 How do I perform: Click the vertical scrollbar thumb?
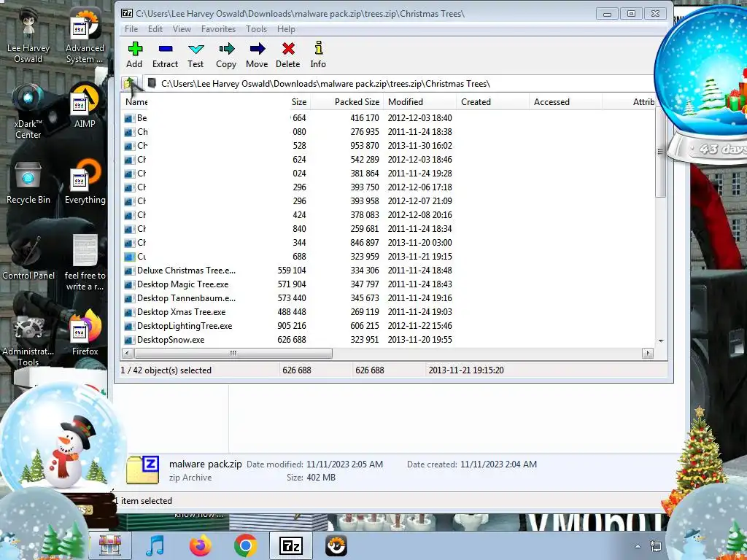coord(660,152)
